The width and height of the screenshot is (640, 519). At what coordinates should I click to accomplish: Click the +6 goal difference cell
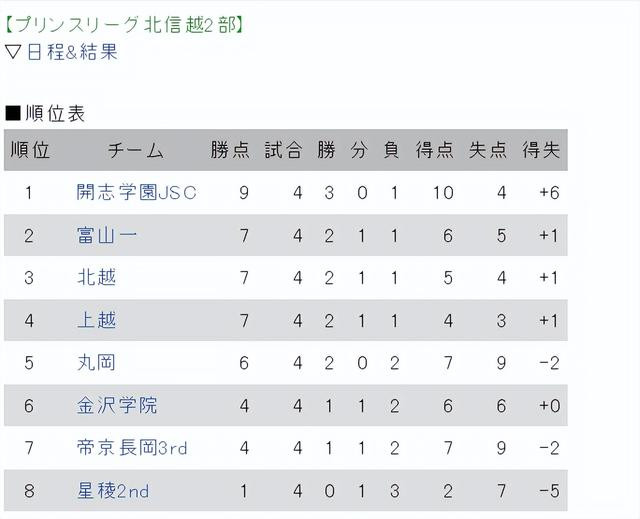[x=549, y=192]
